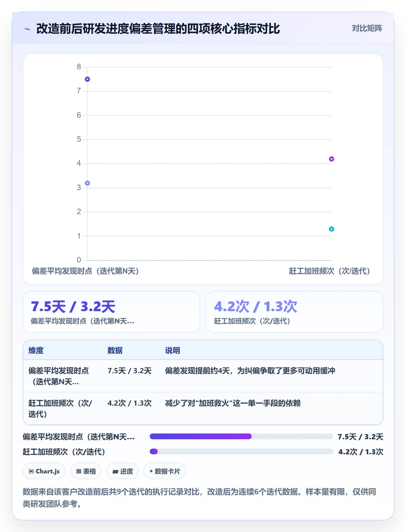406x532 pixels.
Task: Click the lightning icon beside the title
Action: [27, 29]
